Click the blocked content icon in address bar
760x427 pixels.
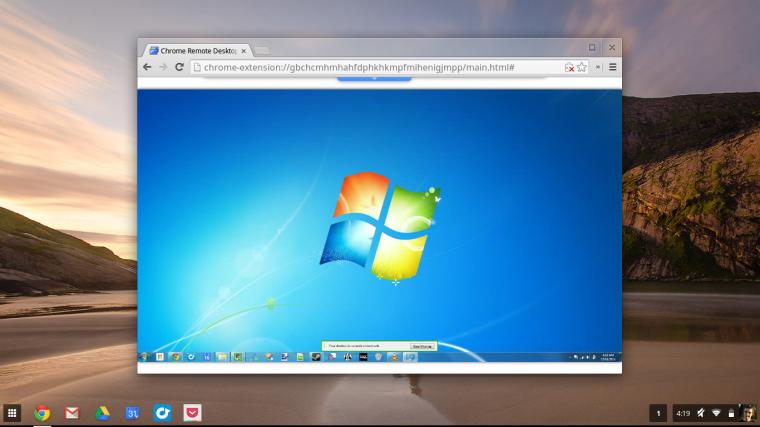click(569, 67)
